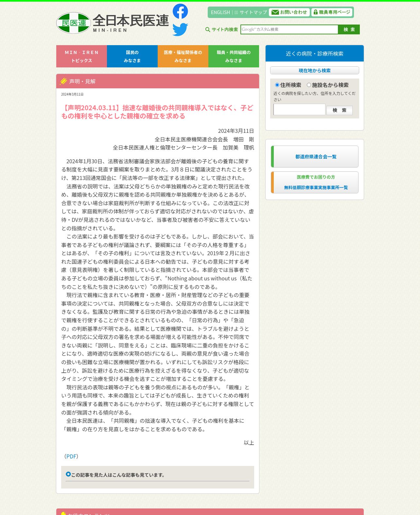This screenshot has width=420, height=515.
Task: Open the お問い合わせ contact button
Action: (289, 12)
